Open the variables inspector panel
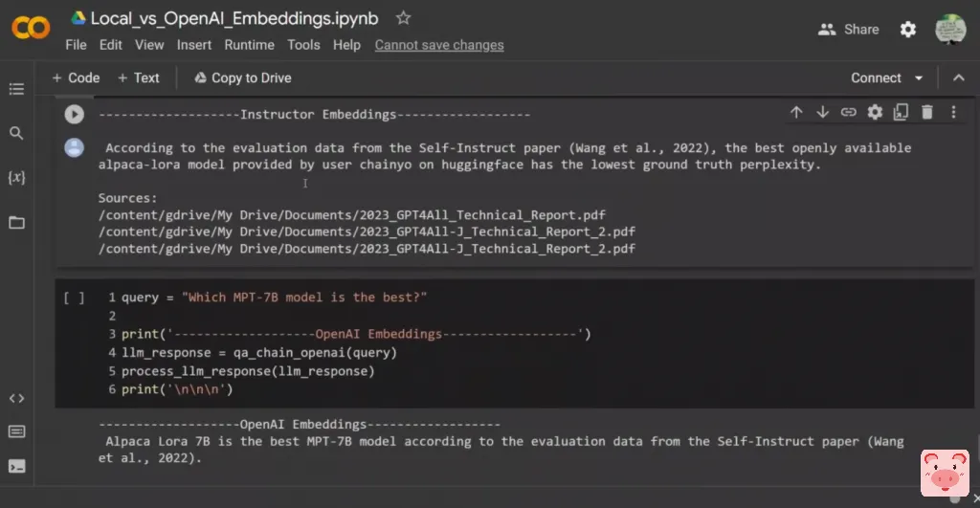This screenshot has width=980, height=508. pyautogui.click(x=16, y=178)
